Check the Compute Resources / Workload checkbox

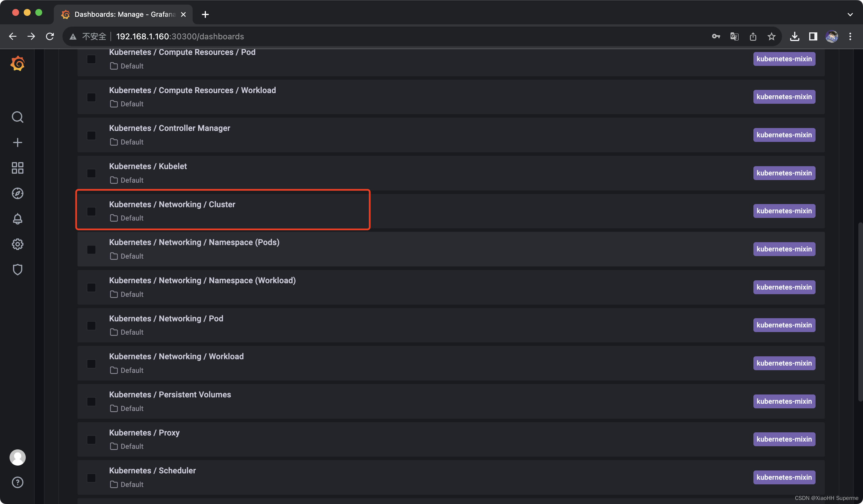click(x=91, y=97)
